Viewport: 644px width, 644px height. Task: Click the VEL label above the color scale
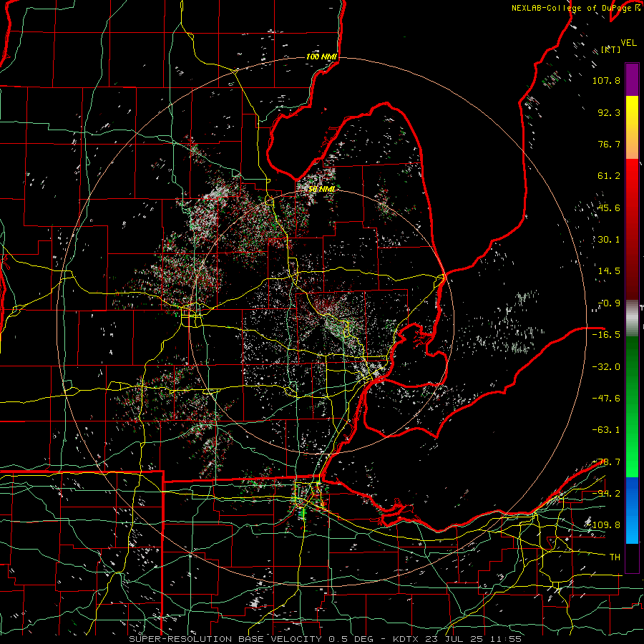[x=628, y=43]
